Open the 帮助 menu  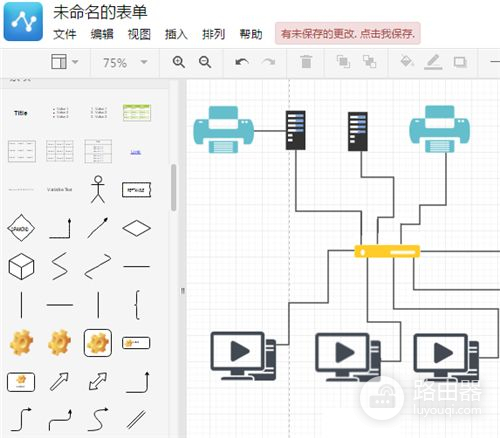(x=251, y=34)
